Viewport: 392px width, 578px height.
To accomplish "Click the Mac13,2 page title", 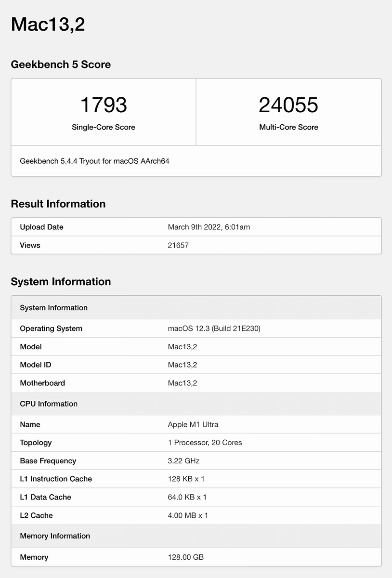I will [x=48, y=25].
